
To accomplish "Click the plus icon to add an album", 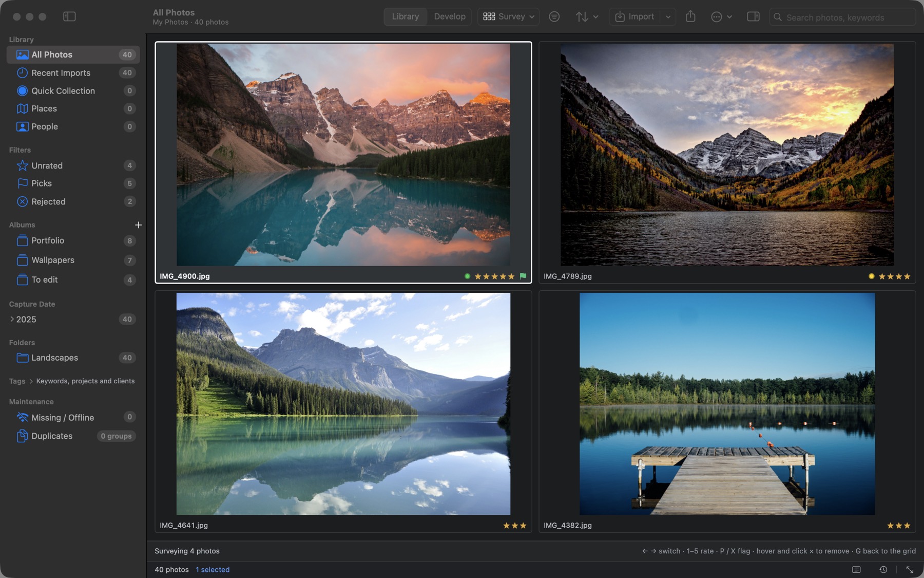I will [x=138, y=225].
